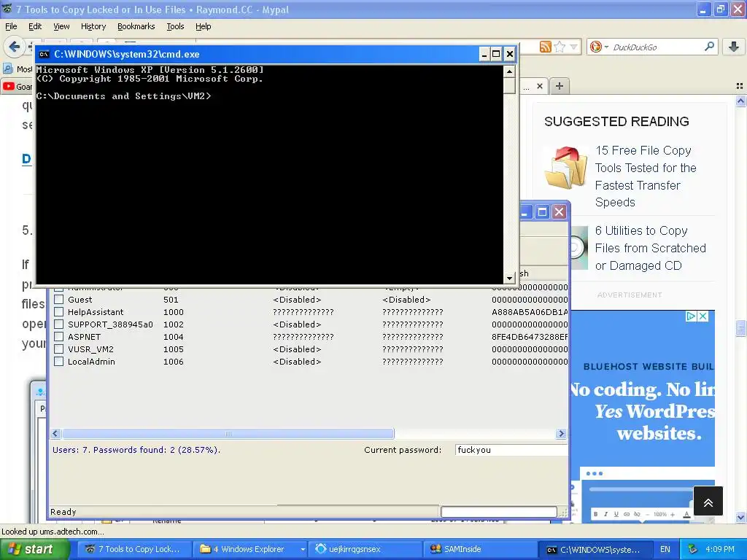The height and width of the screenshot is (560, 747).
Task: Click the search magnifier icon
Action: pos(709,46)
